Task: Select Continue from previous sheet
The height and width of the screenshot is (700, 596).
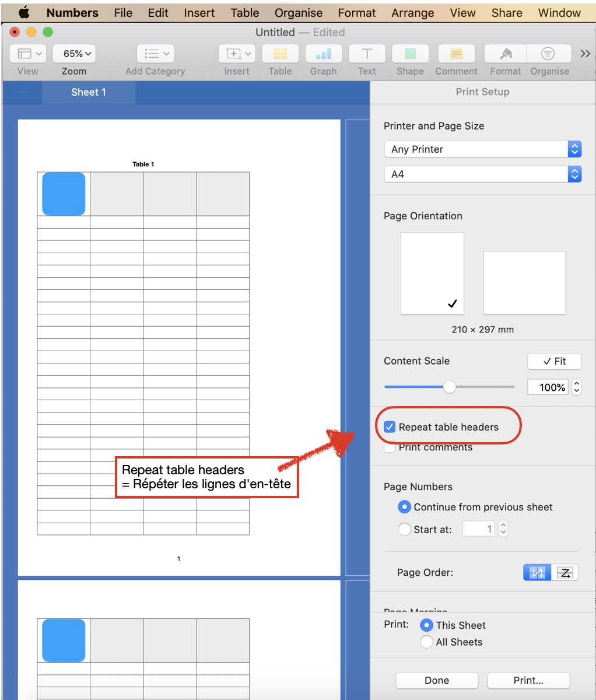Action: click(404, 507)
